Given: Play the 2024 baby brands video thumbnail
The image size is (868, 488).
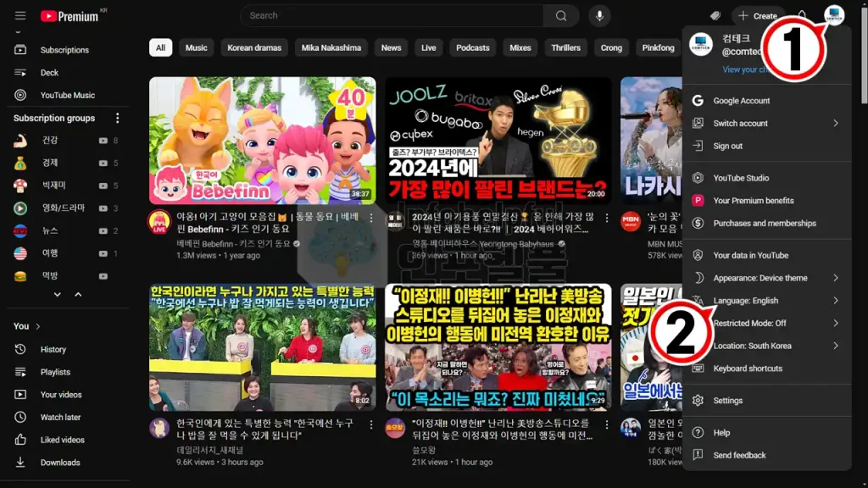Looking at the screenshot, I should pyautogui.click(x=498, y=141).
